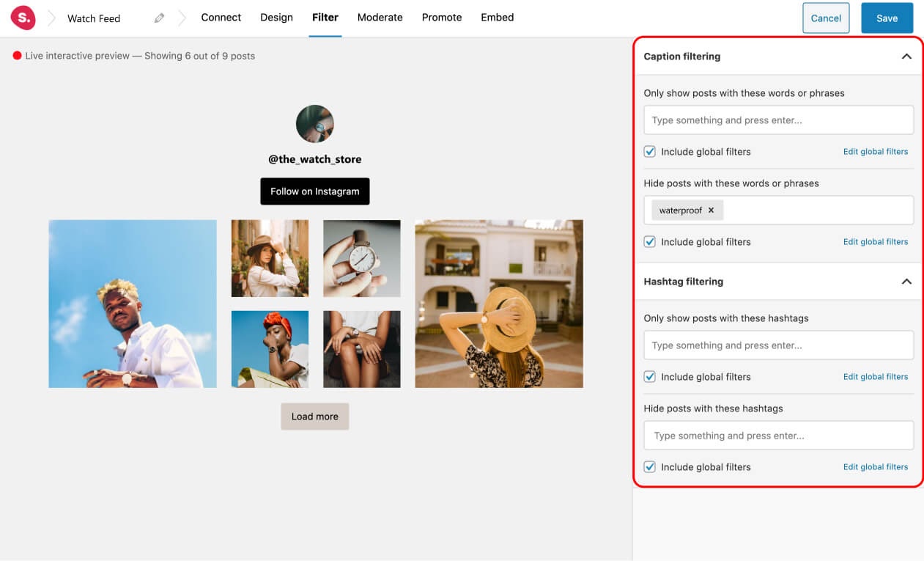Focus the Only show words or phrases input
This screenshot has width=924, height=561.
(778, 120)
